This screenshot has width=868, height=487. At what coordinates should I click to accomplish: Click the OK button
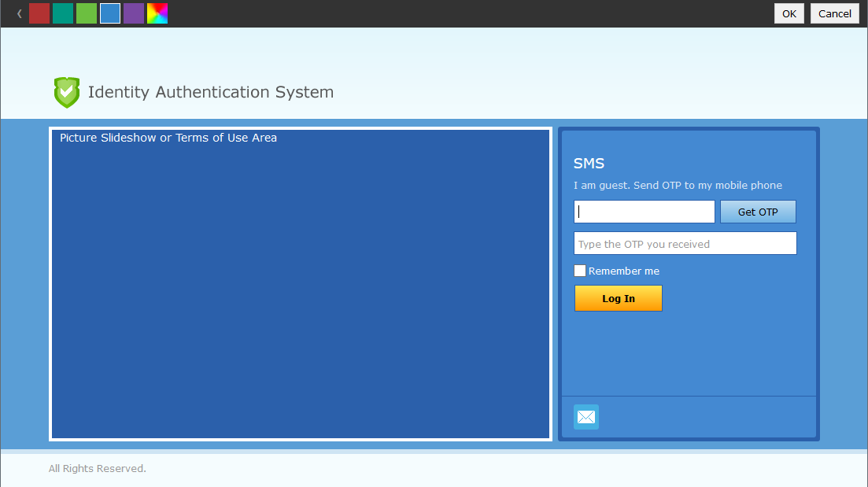tap(789, 13)
